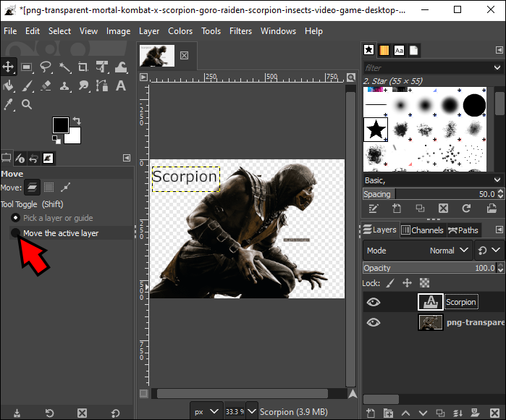
Task: Open the layer Mode Normal dropdown
Action: click(418, 251)
